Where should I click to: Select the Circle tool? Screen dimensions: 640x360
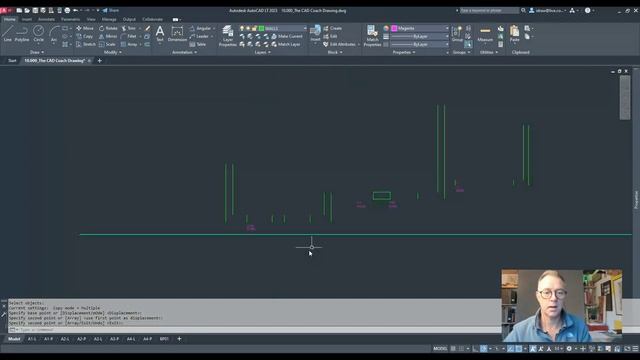38,33
